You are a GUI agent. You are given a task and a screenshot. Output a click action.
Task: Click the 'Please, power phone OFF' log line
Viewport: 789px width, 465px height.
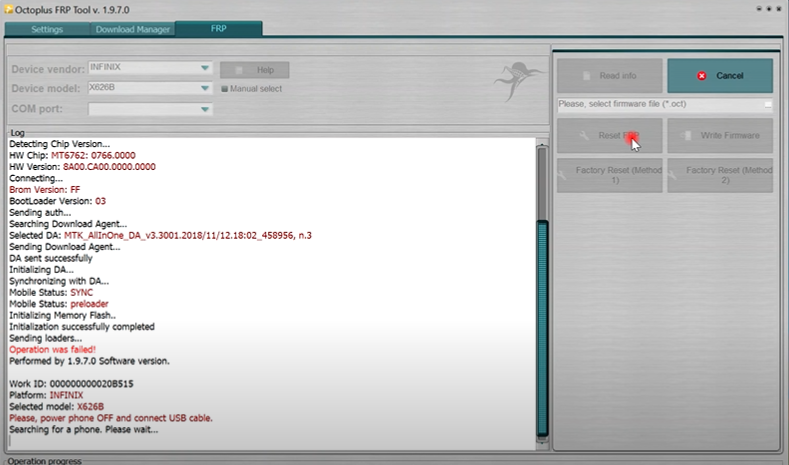coord(111,418)
